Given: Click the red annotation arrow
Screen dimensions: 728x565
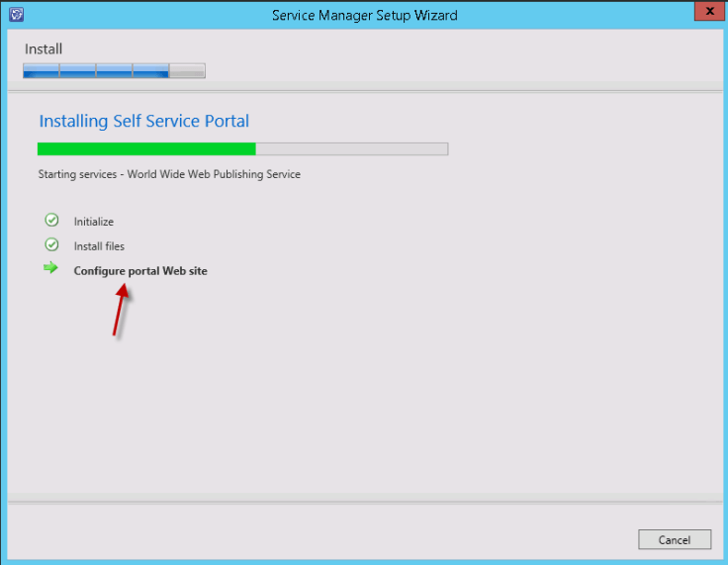Looking at the screenshot, I should (121, 309).
